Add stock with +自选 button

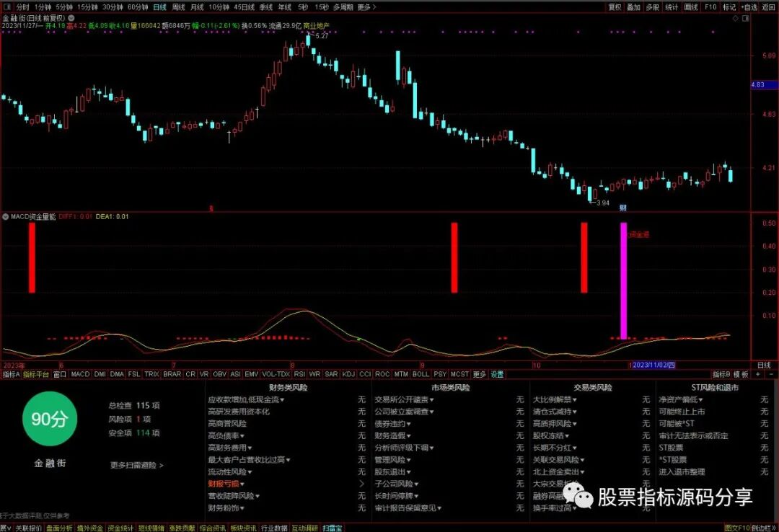click(x=749, y=7)
